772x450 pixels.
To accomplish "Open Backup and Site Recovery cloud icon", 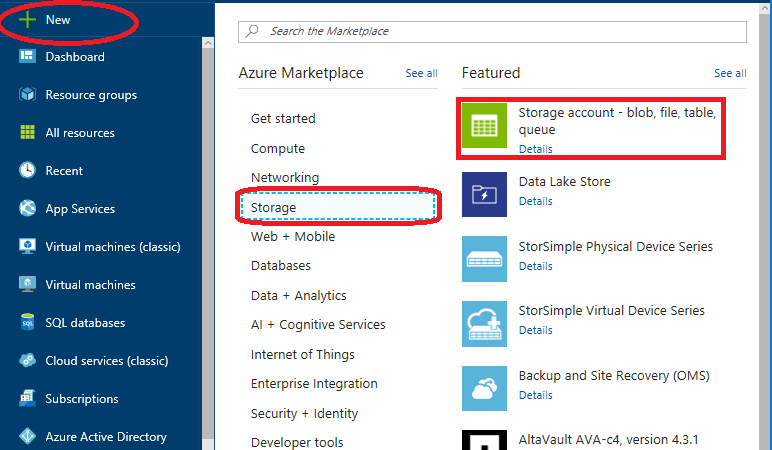I will point(484,388).
